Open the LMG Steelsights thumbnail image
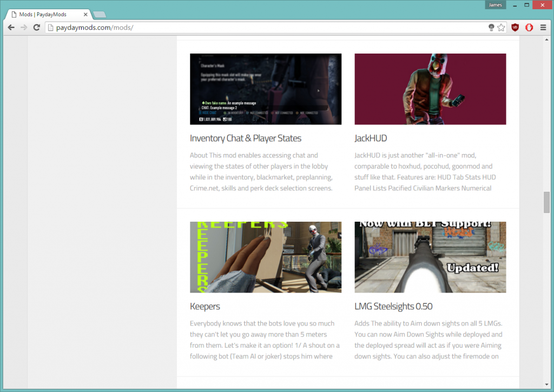The image size is (554, 392). [430, 257]
